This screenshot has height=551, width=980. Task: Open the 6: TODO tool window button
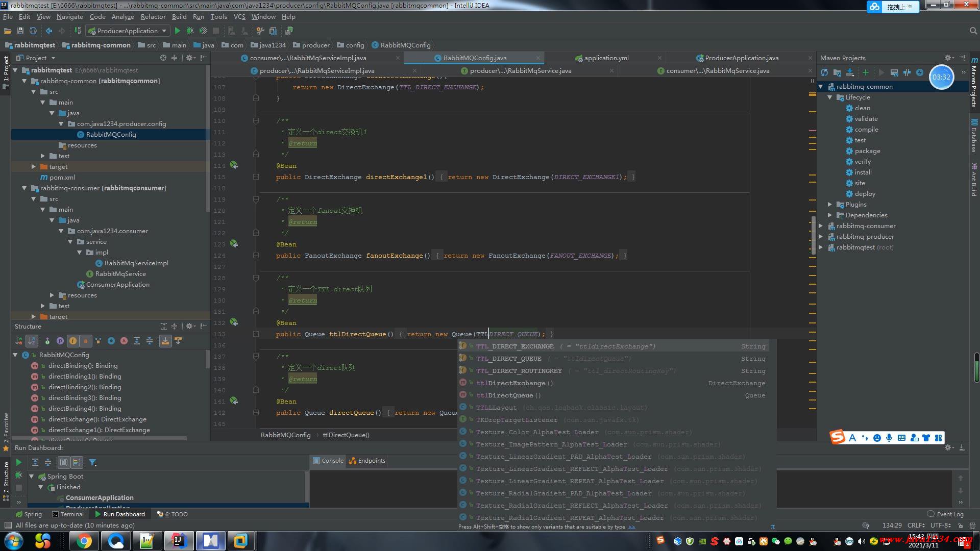pyautogui.click(x=173, y=514)
